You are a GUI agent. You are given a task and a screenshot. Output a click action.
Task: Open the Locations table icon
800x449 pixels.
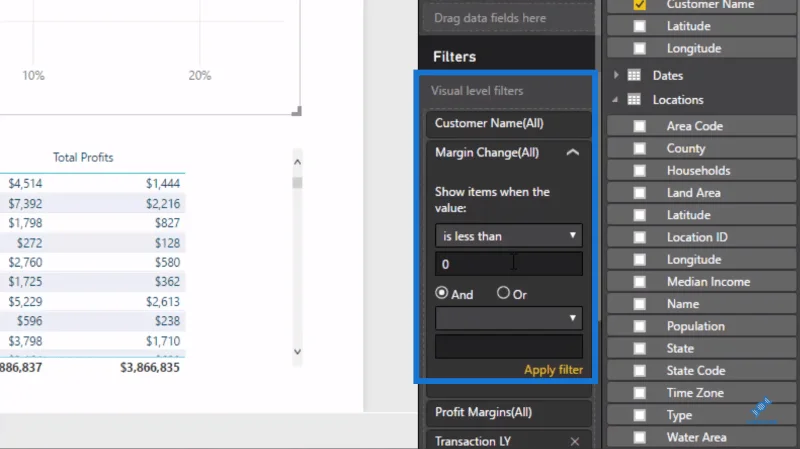tap(634, 99)
